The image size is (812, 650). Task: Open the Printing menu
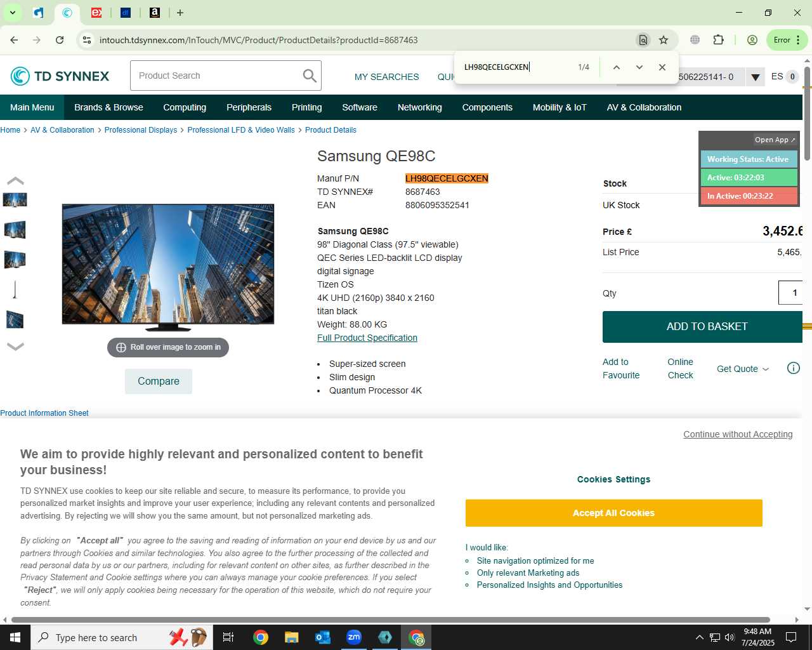(x=307, y=107)
